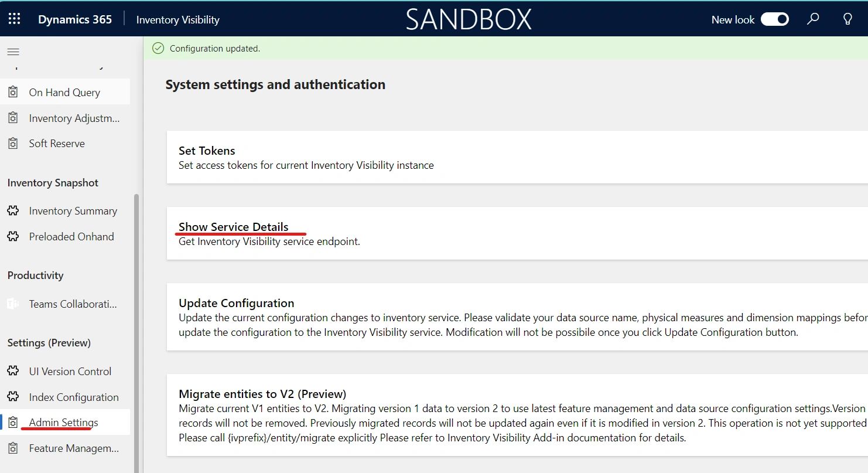Click the lightbulb assistant icon
868x473 pixels.
point(847,19)
